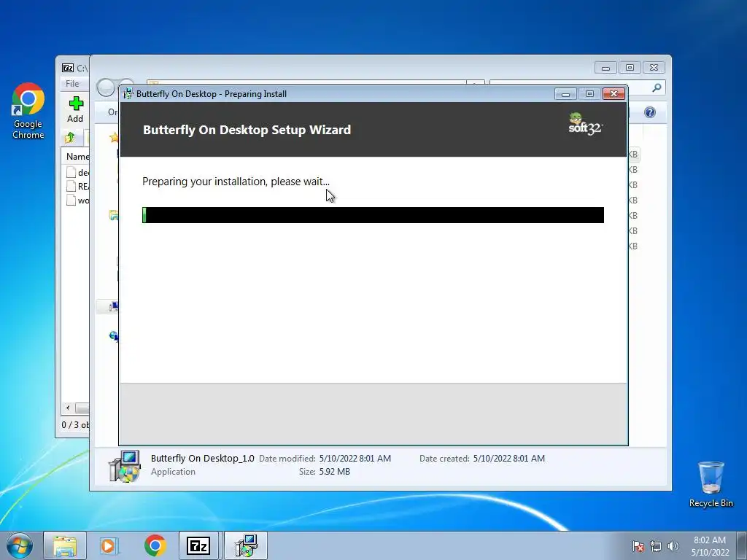Select the installer icon in taskbar

point(246,545)
